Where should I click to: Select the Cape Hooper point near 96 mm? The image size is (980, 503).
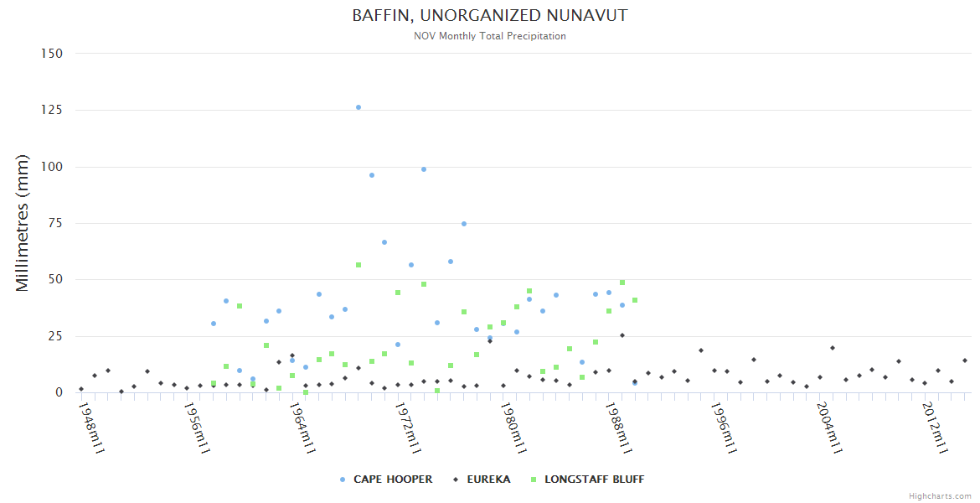(x=371, y=175)
